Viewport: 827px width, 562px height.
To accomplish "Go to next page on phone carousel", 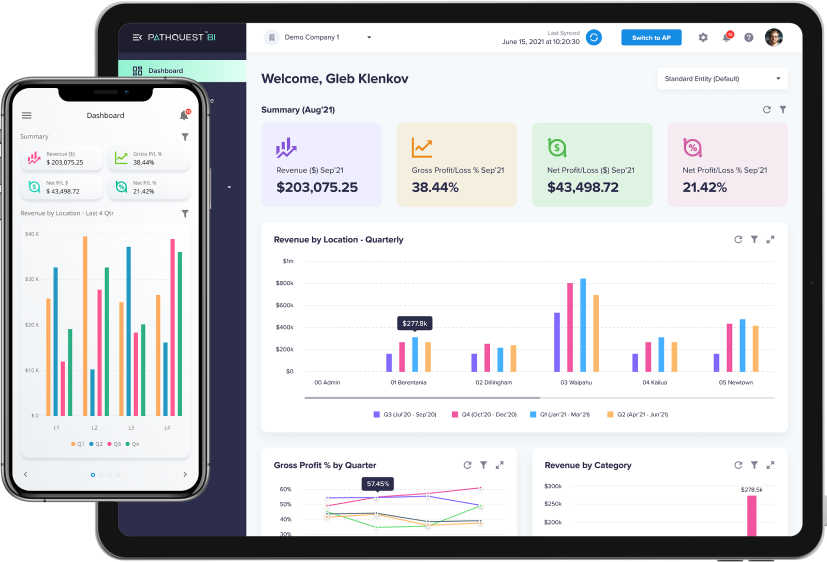I will pyautogui.click(x=185, y=474).
